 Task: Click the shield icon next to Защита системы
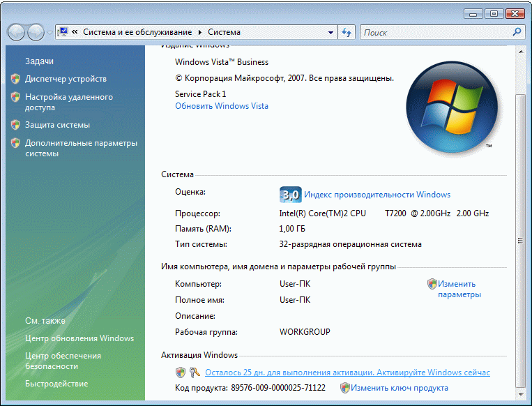[15, 125]
